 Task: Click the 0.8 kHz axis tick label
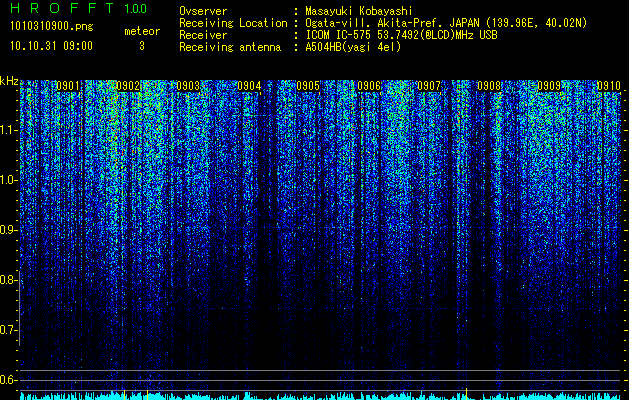(8, 280)
